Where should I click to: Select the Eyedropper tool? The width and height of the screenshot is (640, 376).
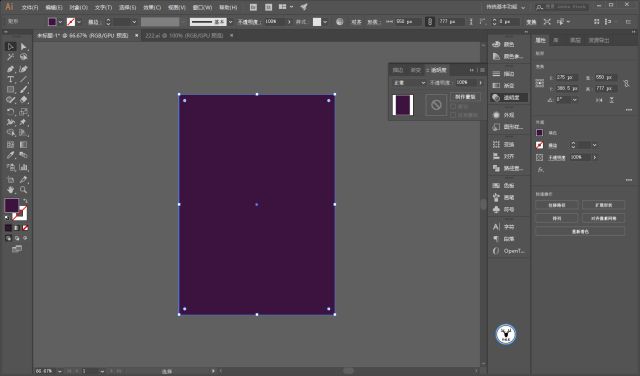tap(11, 155)
